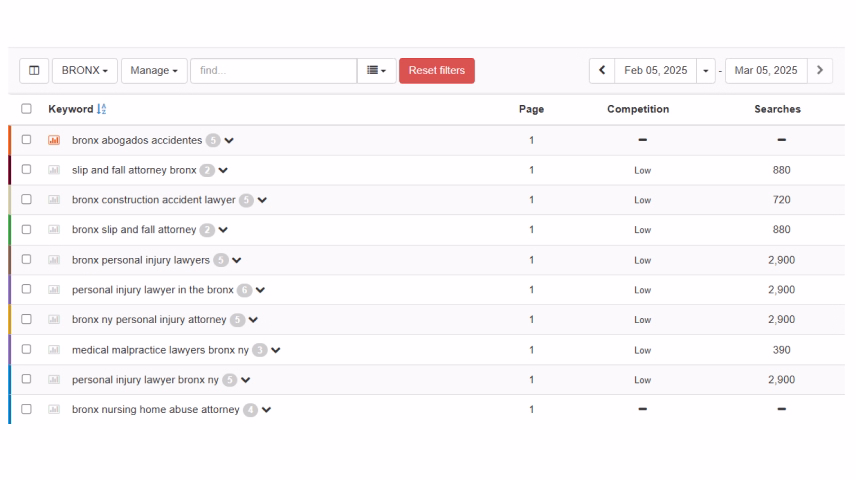The height and width of the screenshot is (480, 856).
Task: Sort by Keyword column header
Action: click(x=71, y=109)
